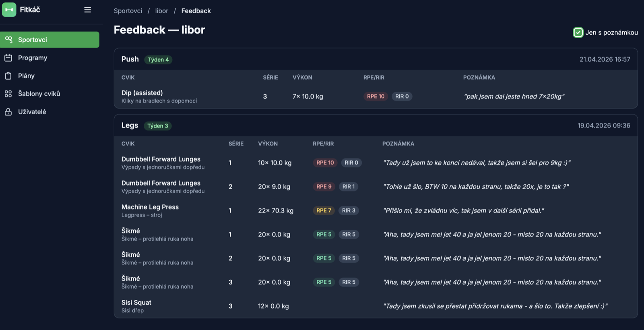Click the 'Týden 3' badge on Legs
Viewport: 644px width, 330px height.
pos(158,126)
